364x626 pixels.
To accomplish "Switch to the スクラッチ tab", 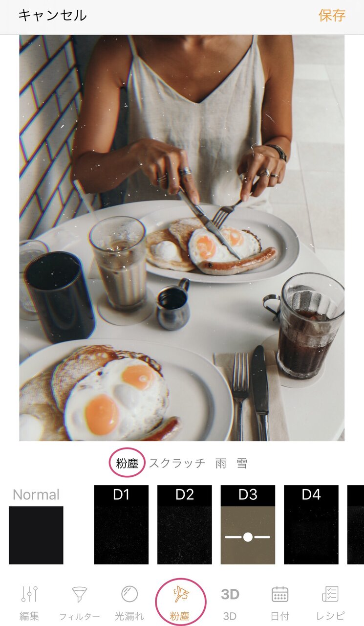I will tap(177, 463).
